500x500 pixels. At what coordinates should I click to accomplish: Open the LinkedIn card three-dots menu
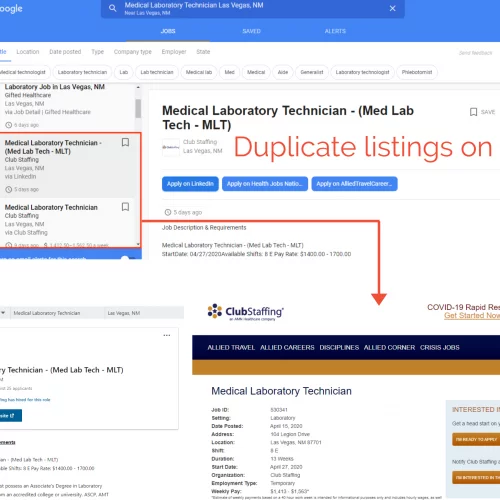click(167, 335)
